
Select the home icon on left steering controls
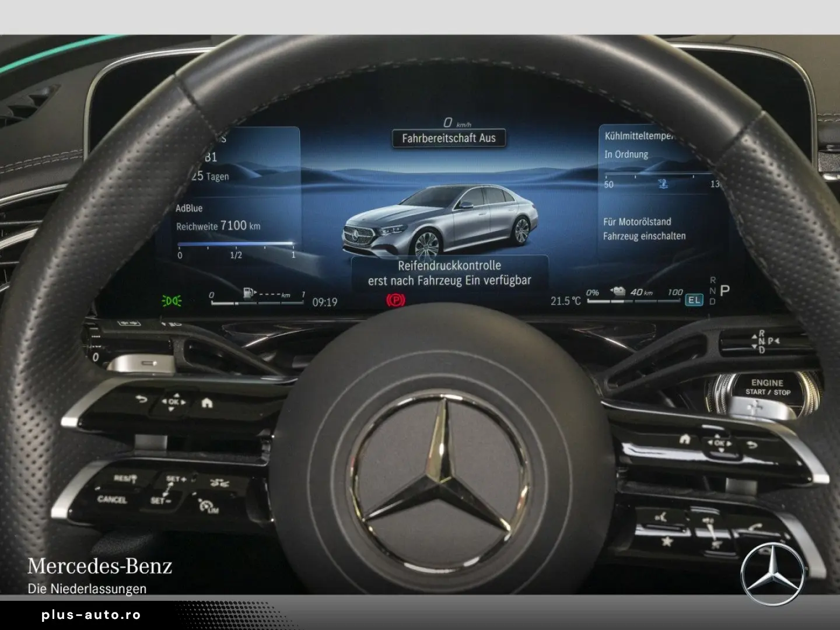click(x=208, y=404)
